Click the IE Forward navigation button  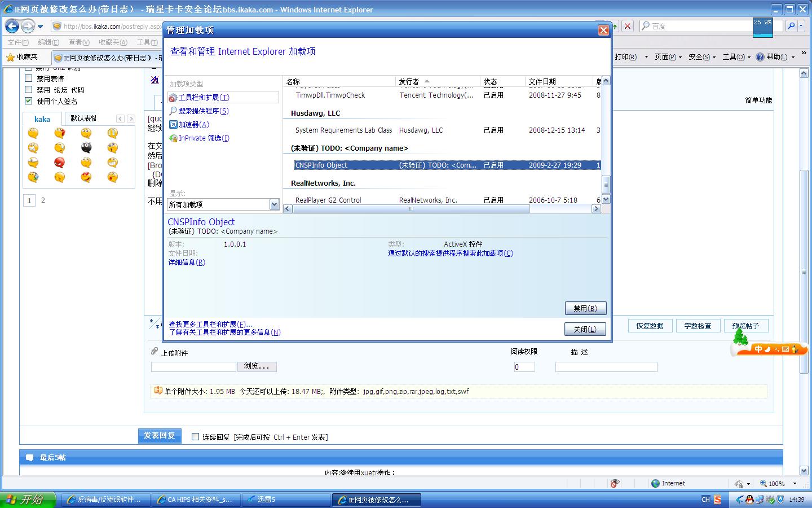click(28, 26)
